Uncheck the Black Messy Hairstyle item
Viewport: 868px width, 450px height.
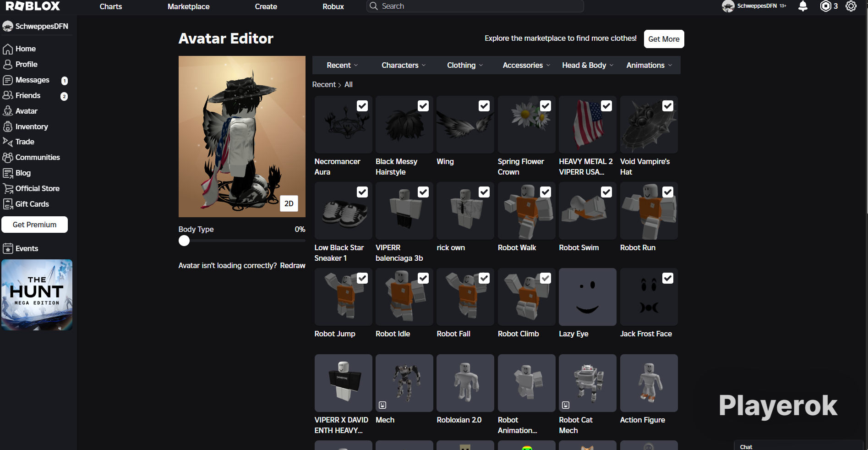423,106
